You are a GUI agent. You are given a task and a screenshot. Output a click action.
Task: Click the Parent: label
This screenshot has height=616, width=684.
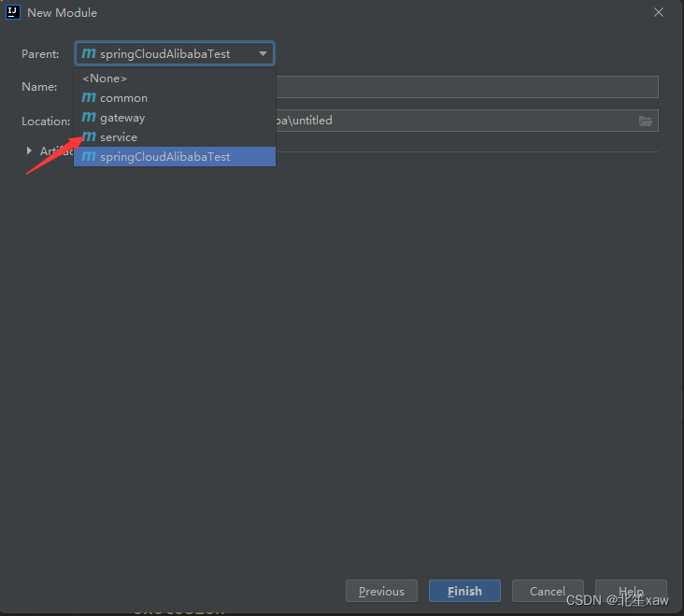pyautogui.click(x=40, y=54)
